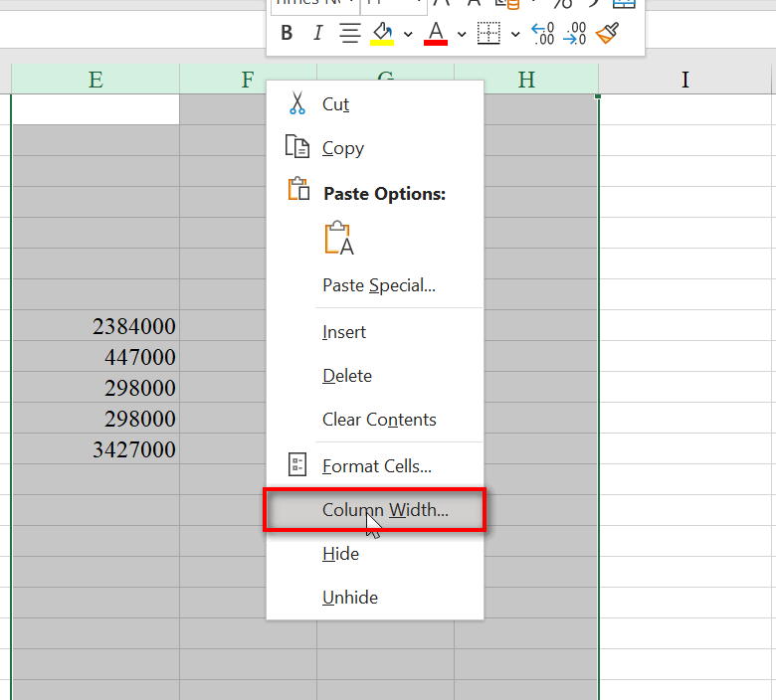
Task: Click the Copy icon in context menu
Action: [x=296, y=147]
